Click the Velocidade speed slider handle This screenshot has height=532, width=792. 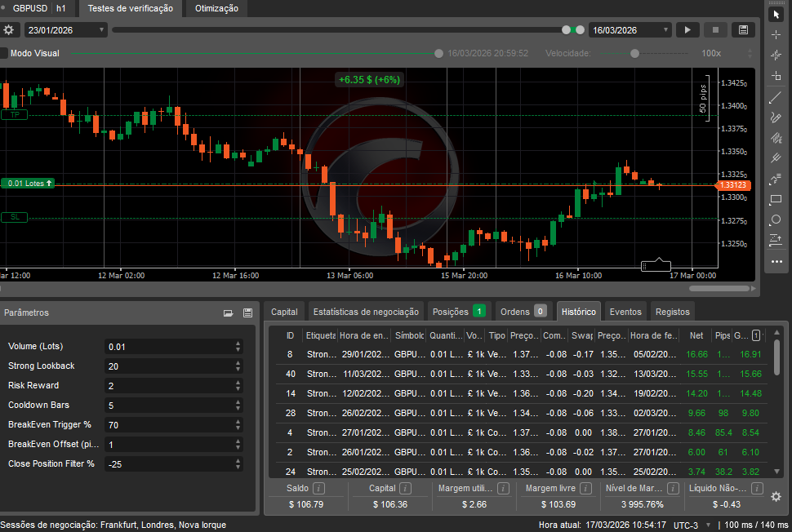tap(634, 53)
